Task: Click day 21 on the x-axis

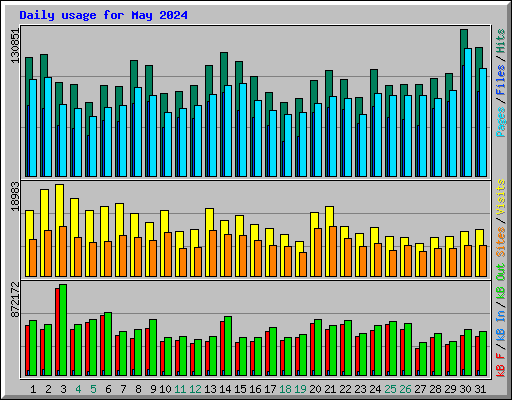Action: 330,389
